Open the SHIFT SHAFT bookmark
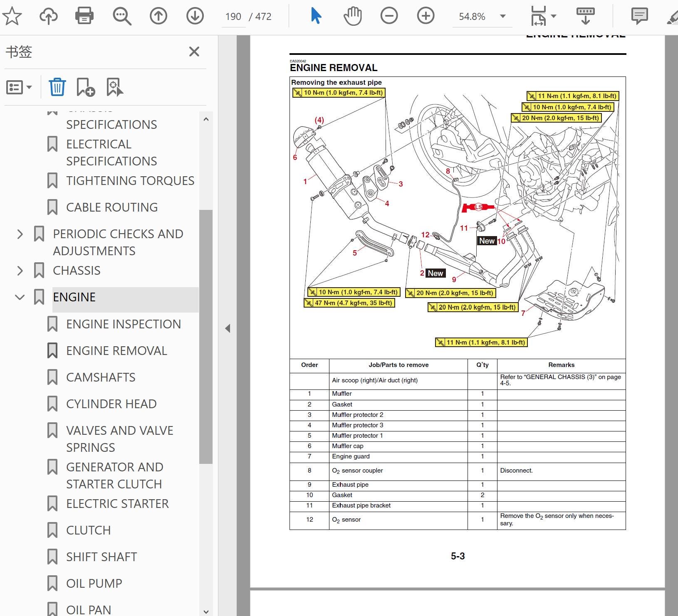The image size is (678, 616). coord(101,557)
